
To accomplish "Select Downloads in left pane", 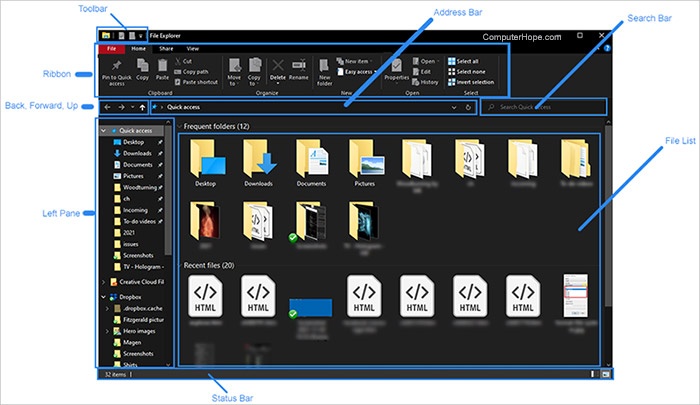I will [x=138, y=153].
